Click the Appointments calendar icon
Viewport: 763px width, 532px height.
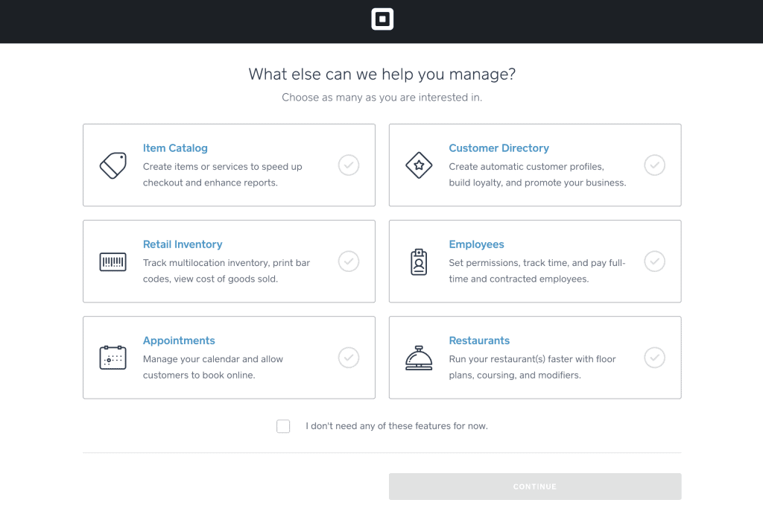point(113,358)
